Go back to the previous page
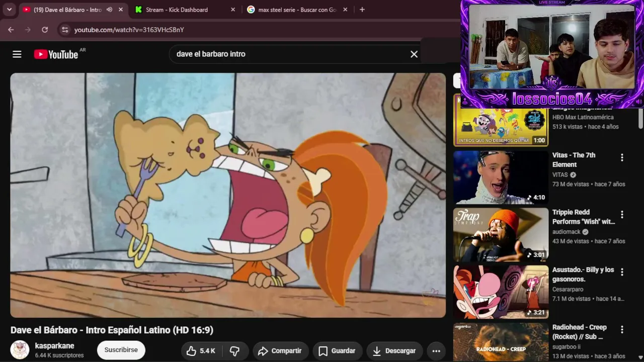Screen dimensions: 644x362 pos(11,30)
